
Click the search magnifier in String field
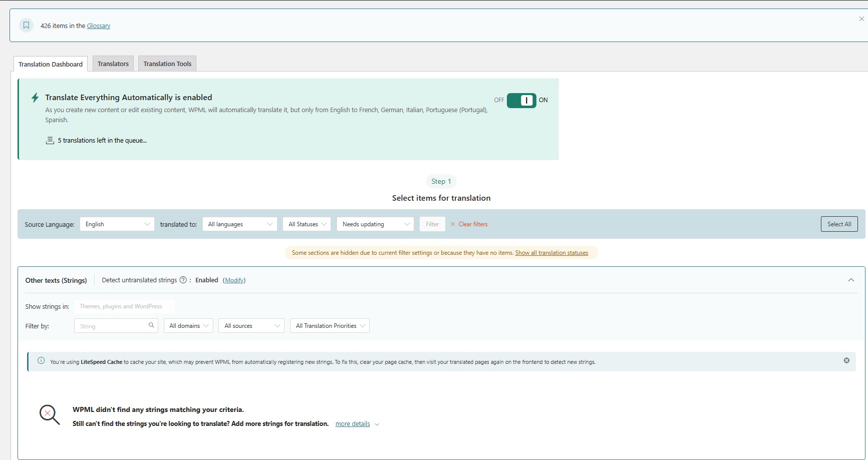151,325
